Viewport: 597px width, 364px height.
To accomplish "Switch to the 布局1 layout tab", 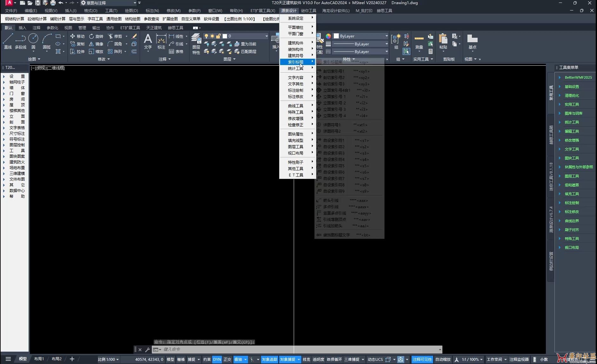I will click(39, 359).
